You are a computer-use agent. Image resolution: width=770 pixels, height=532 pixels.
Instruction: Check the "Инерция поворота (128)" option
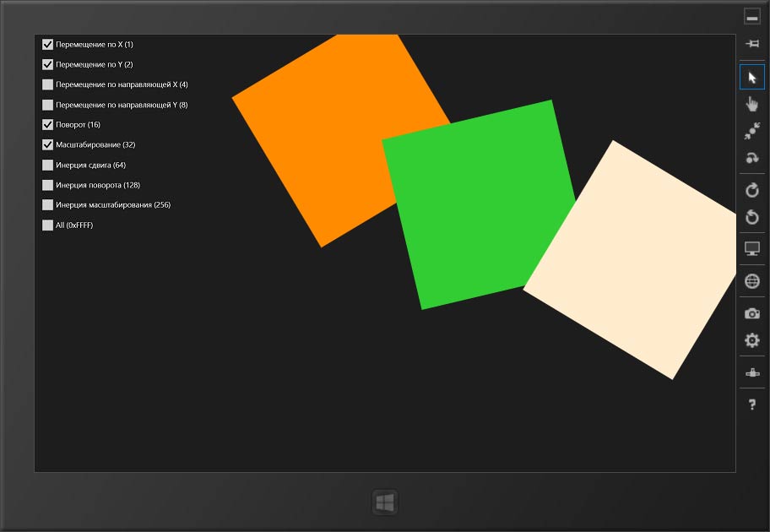[47, 185]
